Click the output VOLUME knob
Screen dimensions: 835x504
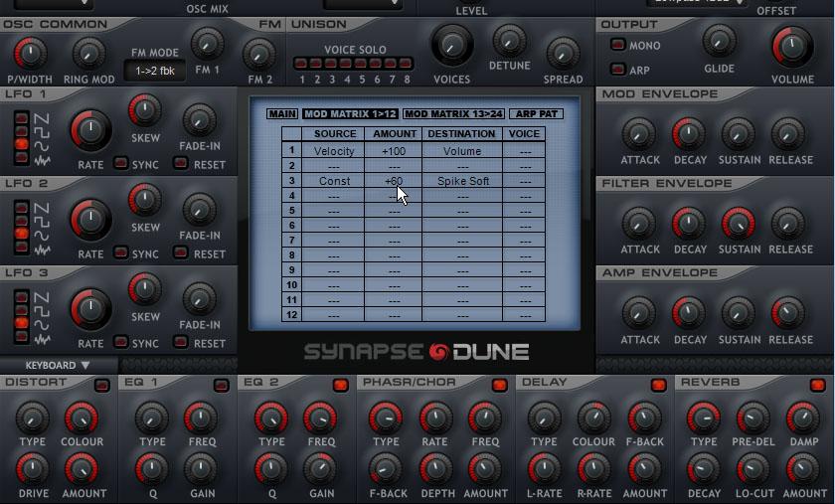coord(792,47)
